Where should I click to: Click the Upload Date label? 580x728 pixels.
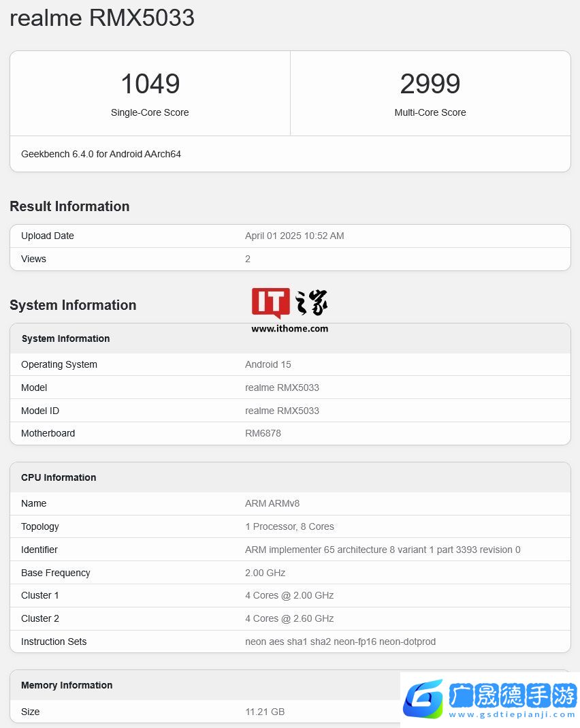click(x=48, y=236)
